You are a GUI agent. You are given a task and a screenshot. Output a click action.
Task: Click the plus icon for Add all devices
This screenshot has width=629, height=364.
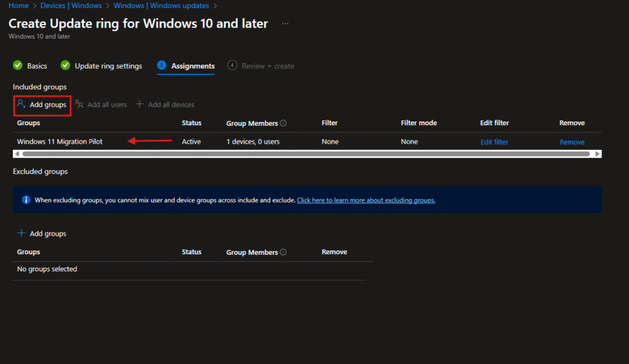139,104
